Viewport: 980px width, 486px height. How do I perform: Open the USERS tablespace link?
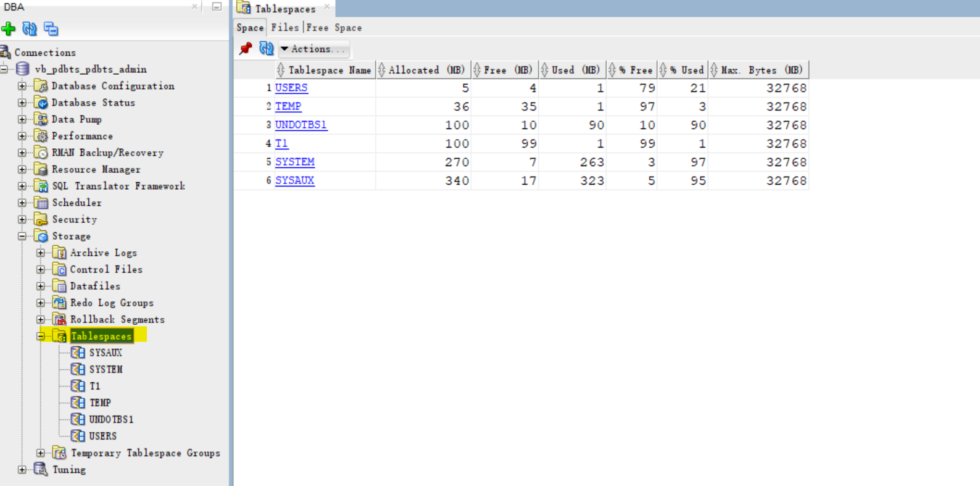point(291,88)
